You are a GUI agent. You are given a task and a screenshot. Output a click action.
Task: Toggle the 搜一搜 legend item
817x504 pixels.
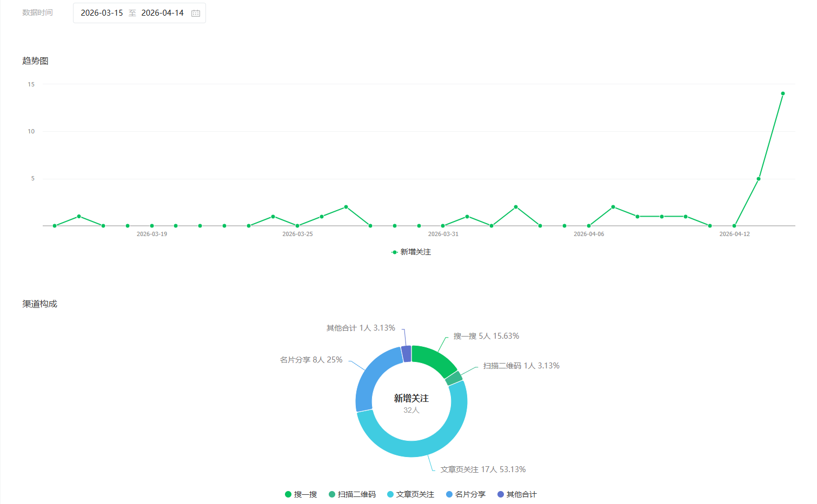tap(301, 494)
